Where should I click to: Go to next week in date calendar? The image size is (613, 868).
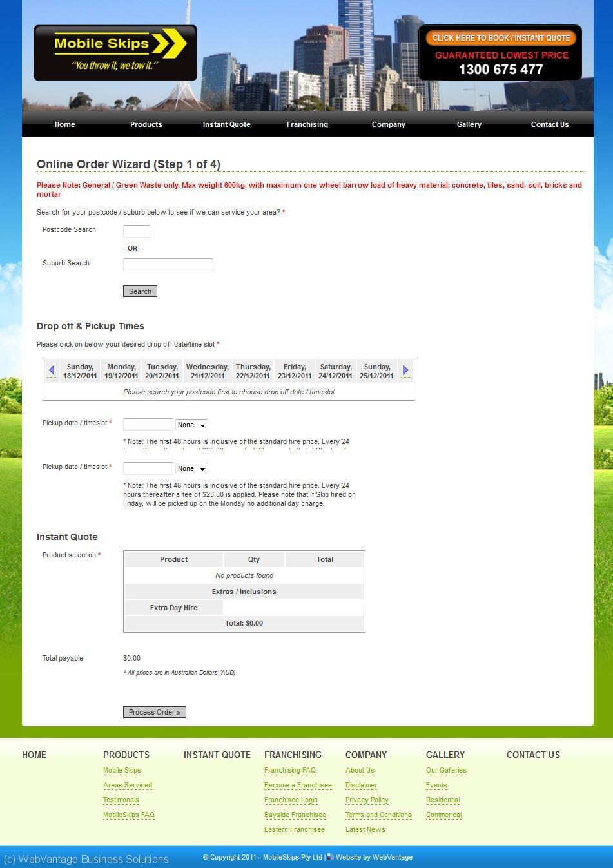[405, 371]
